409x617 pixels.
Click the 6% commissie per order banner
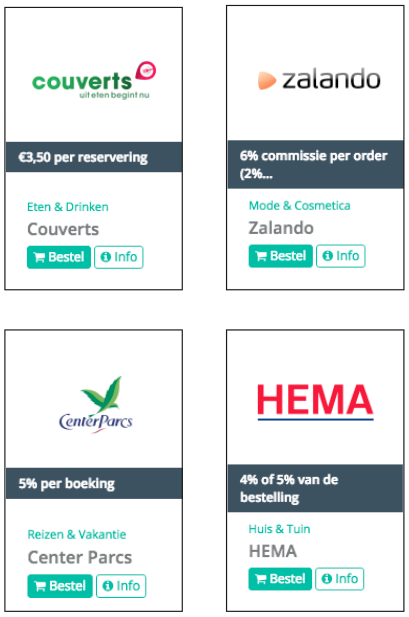tap(316, 164)
